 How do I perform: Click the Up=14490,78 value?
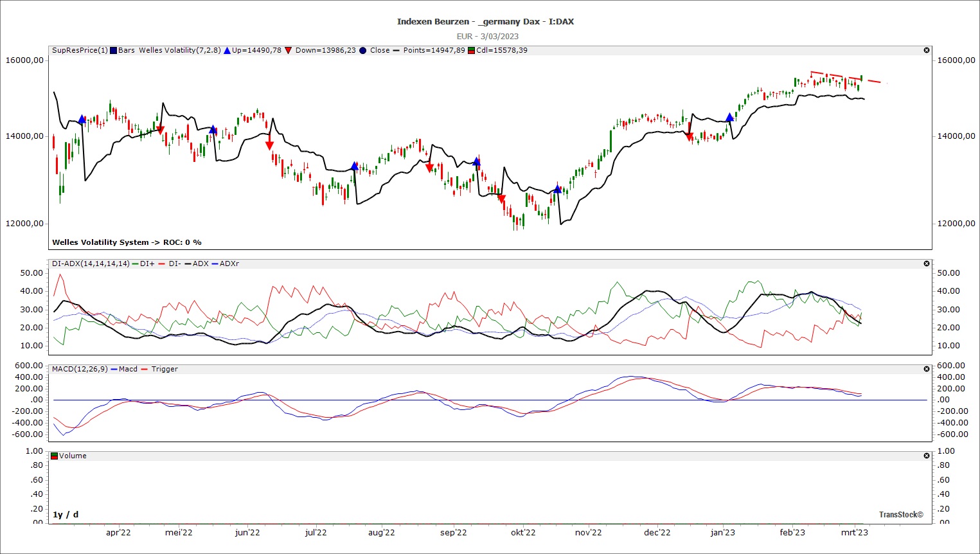point(256,50)
